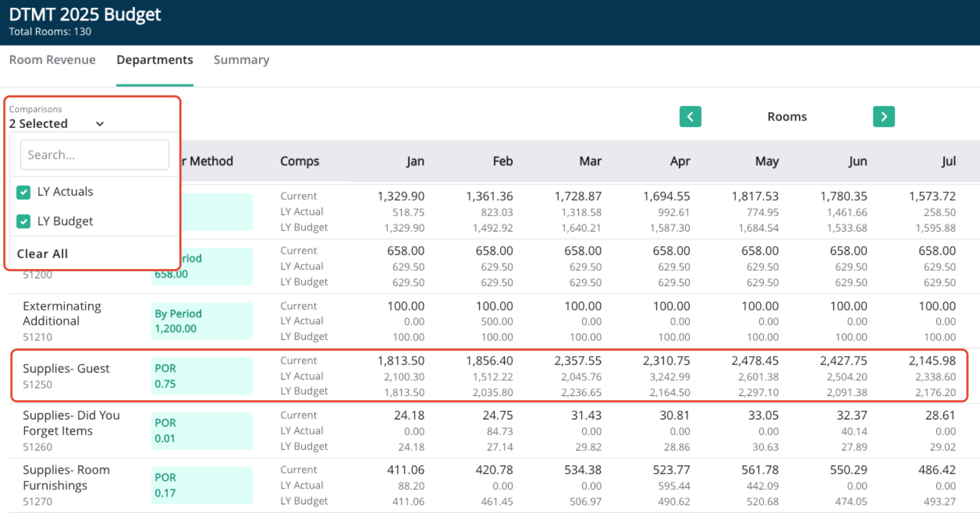Select Supplies- Did You Forget Items name
Screen dimensions: 980x513
tap(71, 423)
